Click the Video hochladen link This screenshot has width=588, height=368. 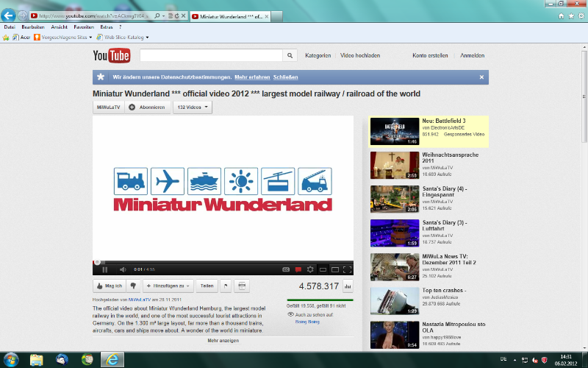click(x=360, y=55)
